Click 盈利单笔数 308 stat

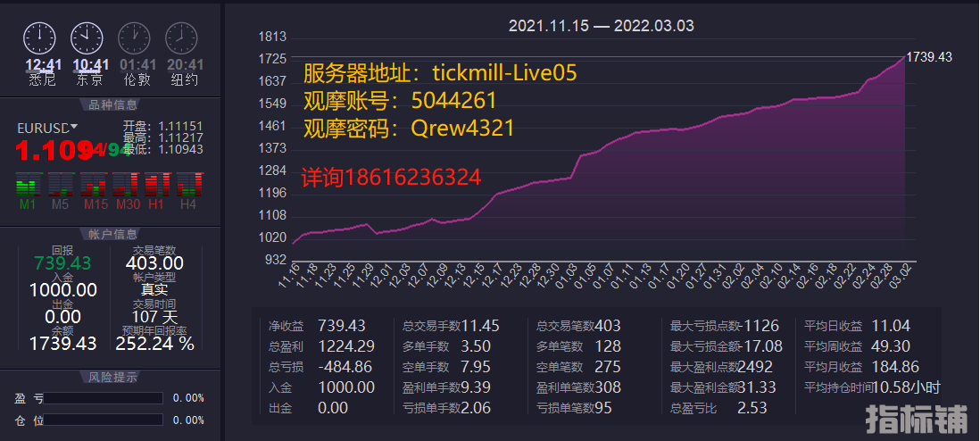click(x=578, y=387)
